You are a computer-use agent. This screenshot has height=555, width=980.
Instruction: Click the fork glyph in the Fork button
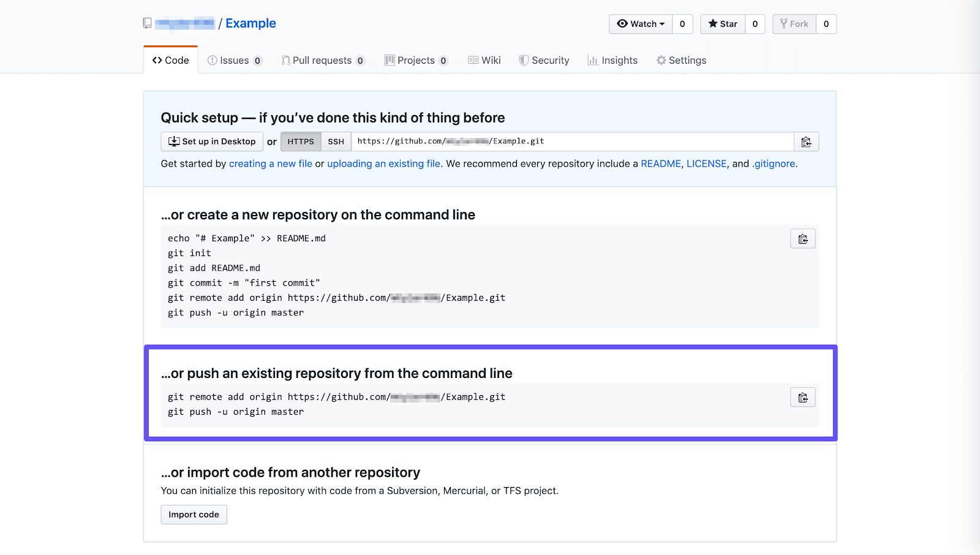(x=784, y=24)
